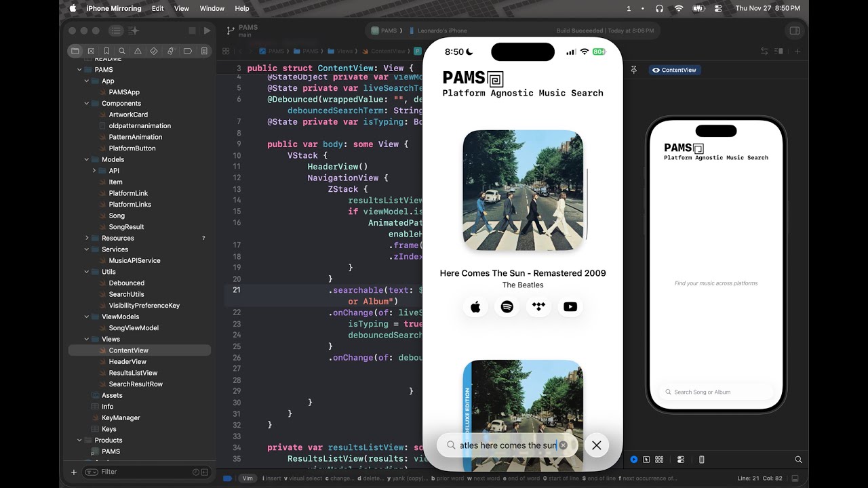This screenshot has width=868, height=488.
Task: Click the editor grid related-items icon
Action: pos(226,51)
